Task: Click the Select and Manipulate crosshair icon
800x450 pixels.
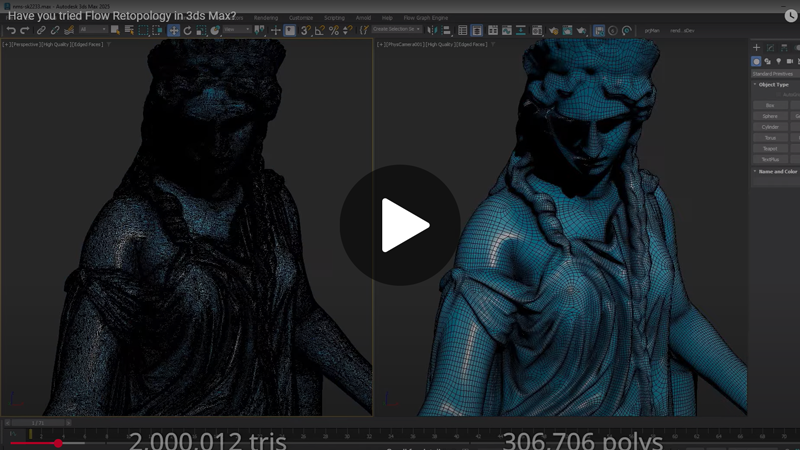Action: pyautogui.click(x=276, y=31)
